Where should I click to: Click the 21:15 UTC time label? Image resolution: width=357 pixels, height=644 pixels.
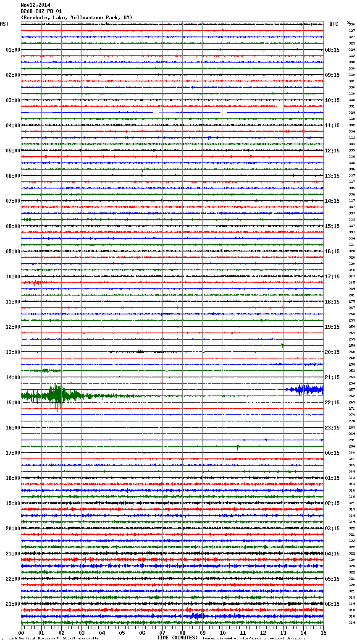point(332,377)
